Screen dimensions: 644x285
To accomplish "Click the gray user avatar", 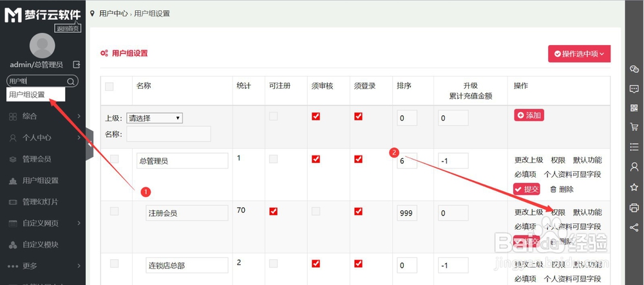I will (43, 46).
